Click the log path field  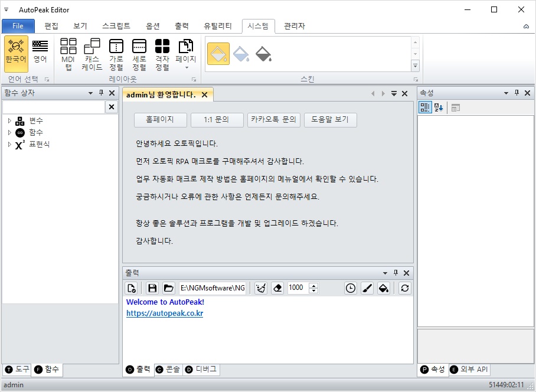[213, 288]
